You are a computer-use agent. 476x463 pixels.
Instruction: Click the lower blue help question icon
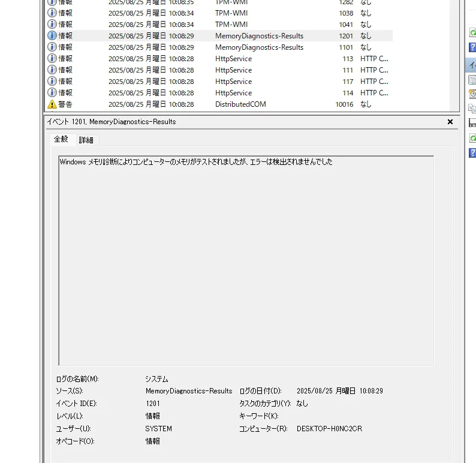tap(472, 152)
